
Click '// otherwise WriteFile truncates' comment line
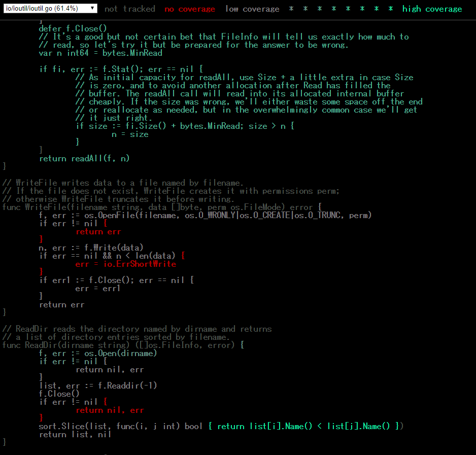(x=118, y=199)
